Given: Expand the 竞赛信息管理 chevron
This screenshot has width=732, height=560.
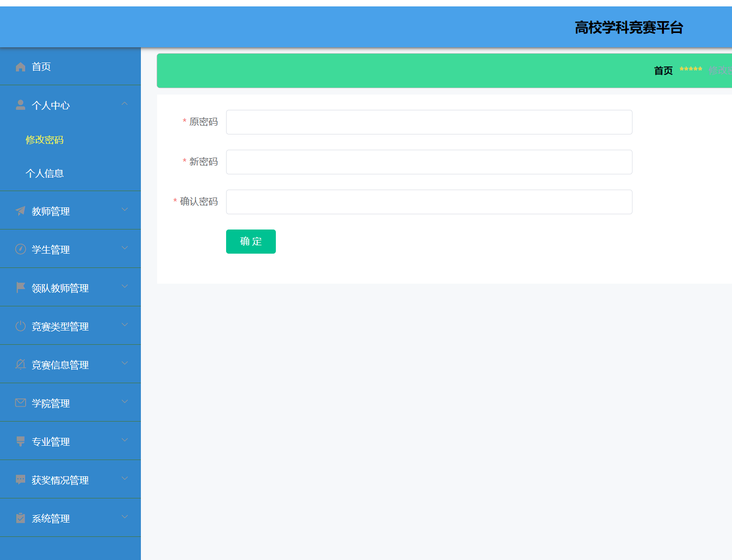Looking at the screenshot, I should coord(125,363).
